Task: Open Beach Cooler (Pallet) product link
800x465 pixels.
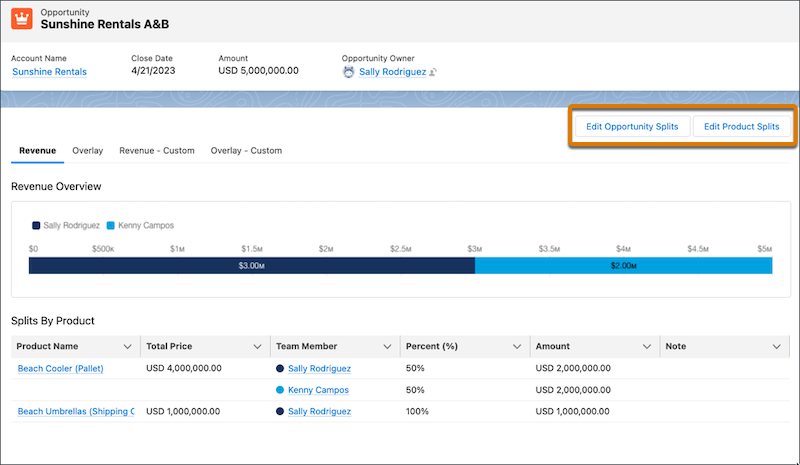Action: 61,369
